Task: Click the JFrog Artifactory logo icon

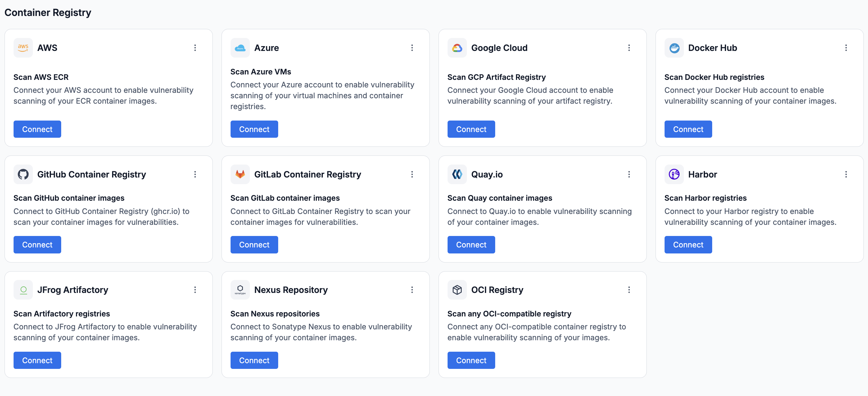Action: click(23, 290)
